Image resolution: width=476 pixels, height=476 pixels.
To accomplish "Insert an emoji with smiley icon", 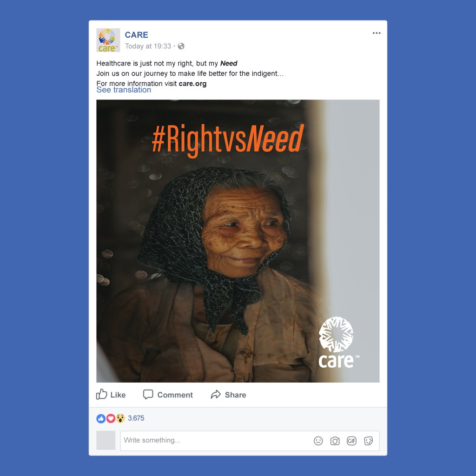I will tap(318, 441).
